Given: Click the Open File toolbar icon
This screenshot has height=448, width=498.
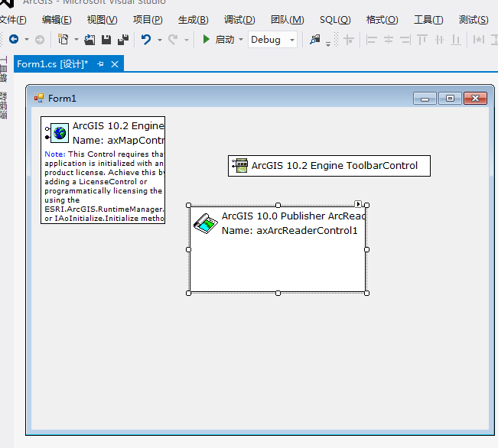Looking at the screenshot, I should [90, 40].
